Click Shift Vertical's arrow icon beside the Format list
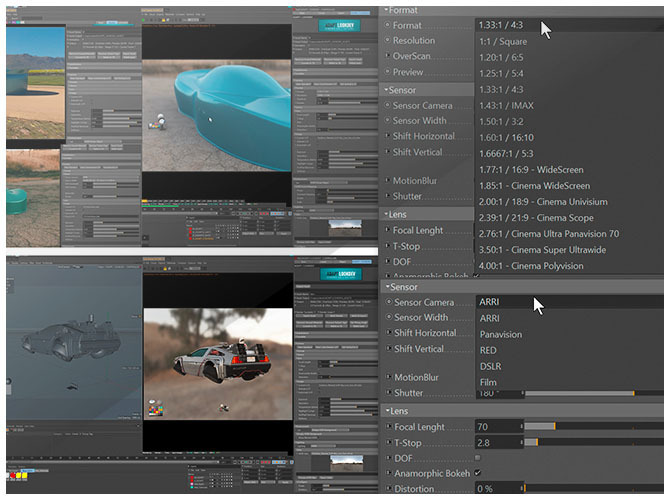 (387, 152)
